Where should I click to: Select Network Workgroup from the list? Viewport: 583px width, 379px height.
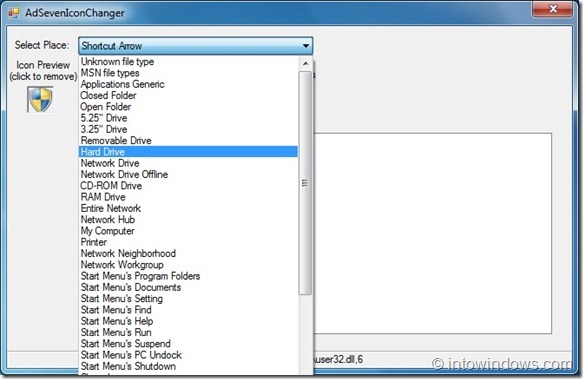189,264
